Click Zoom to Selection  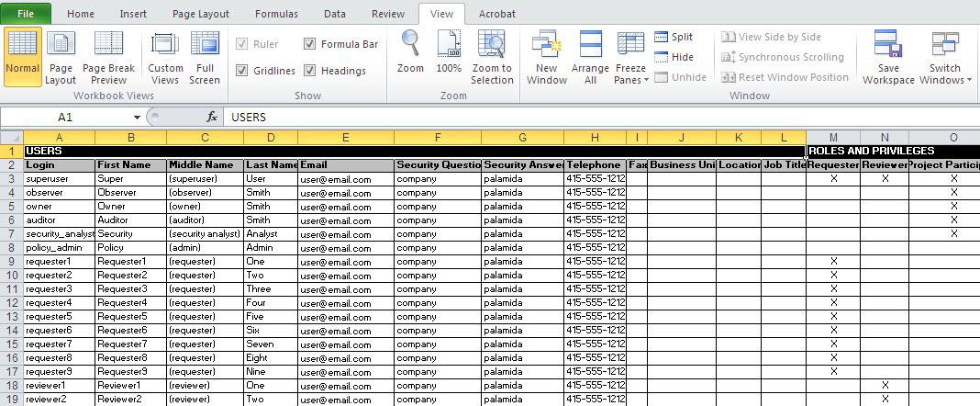tap(492, 56)
